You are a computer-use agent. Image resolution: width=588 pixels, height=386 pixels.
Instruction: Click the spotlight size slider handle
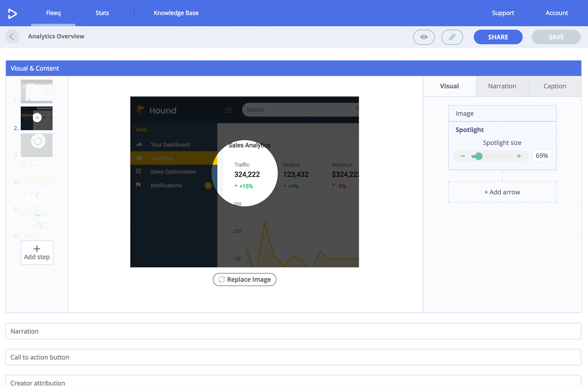(x=478, y=156)
